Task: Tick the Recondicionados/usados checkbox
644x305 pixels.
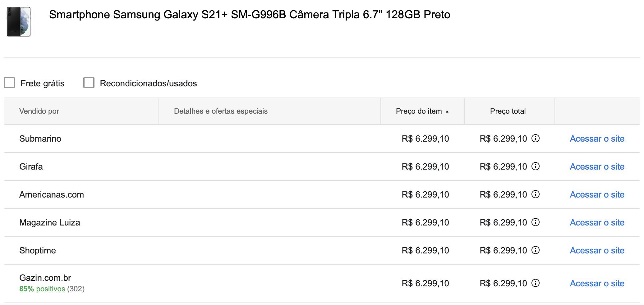Action: coord(89,83)
